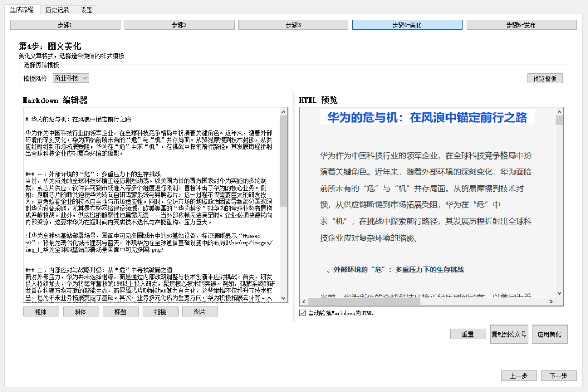This screenshot has width=588, height=392.
Task: Click HTML preview horizontal scroll right arrow
Action: [x=551, y=302]
